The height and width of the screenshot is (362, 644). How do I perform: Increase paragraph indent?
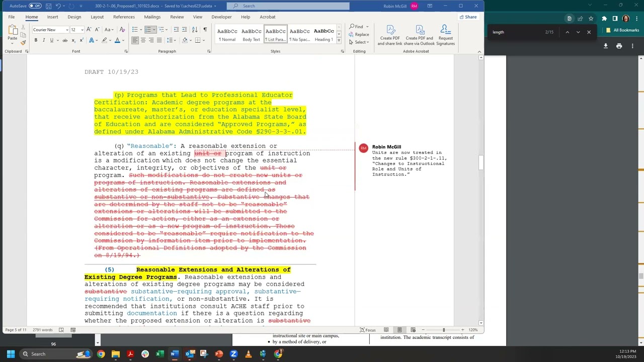click(x=185, y=30)
